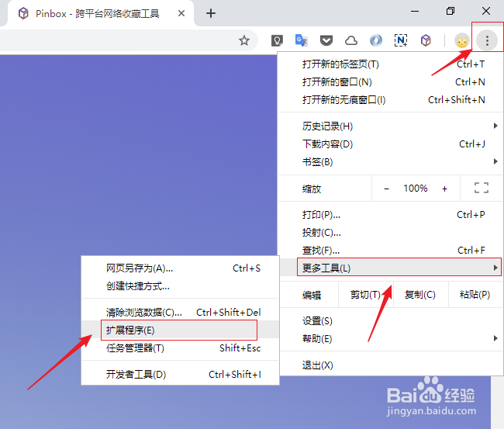Screen dimensions: 504x429
Task: Choose 打开新的窗口(N)
Action: pyautogui.click(x=390, y=82)
